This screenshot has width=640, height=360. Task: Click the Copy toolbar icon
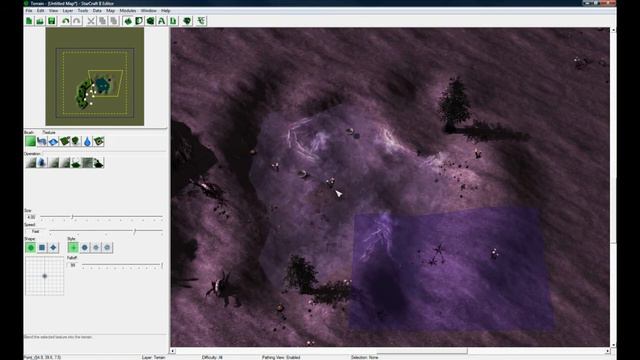(x=102, y=21)
